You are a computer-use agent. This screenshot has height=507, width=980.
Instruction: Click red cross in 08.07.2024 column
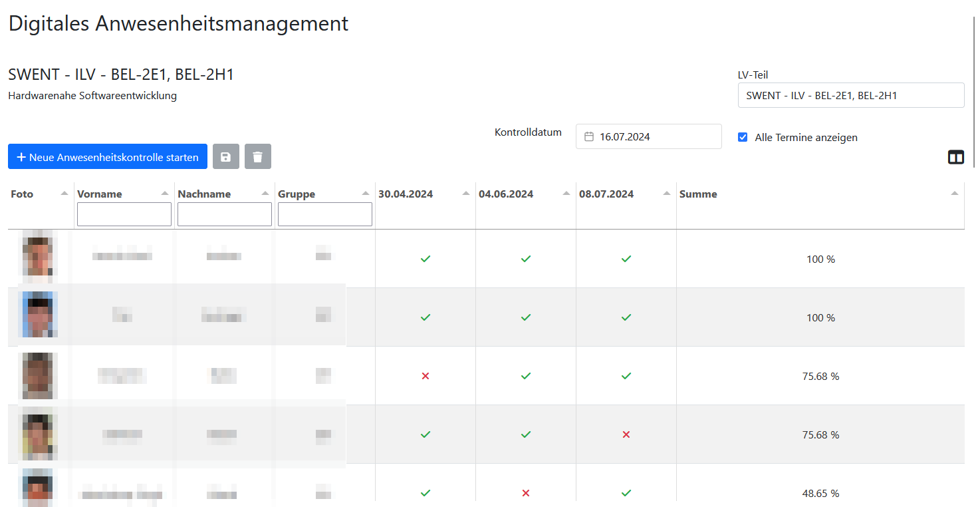pos(626,434)
